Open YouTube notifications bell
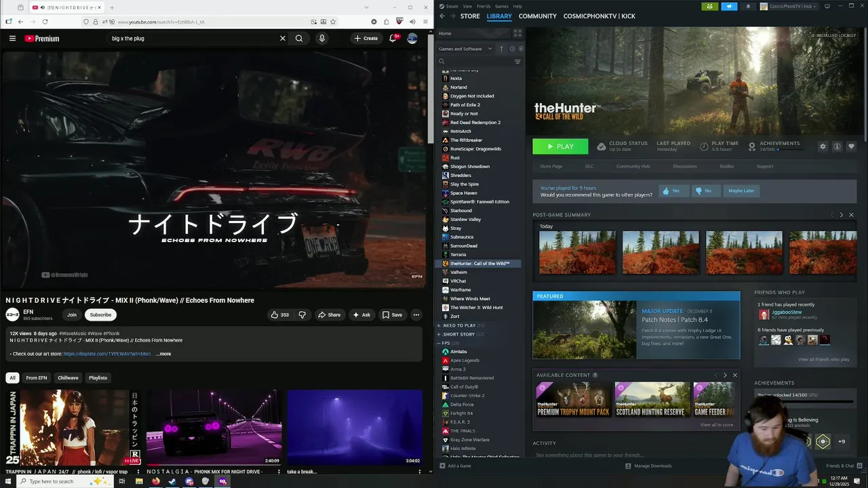The width and height of the screenshot is (868, 488). [x=393, y=39]
